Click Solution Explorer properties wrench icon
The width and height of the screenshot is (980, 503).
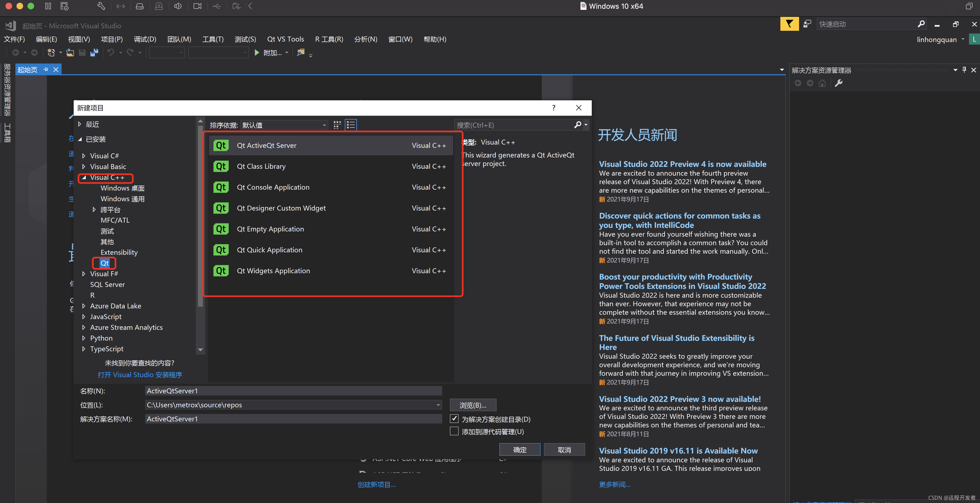click(x=838, y=83)
